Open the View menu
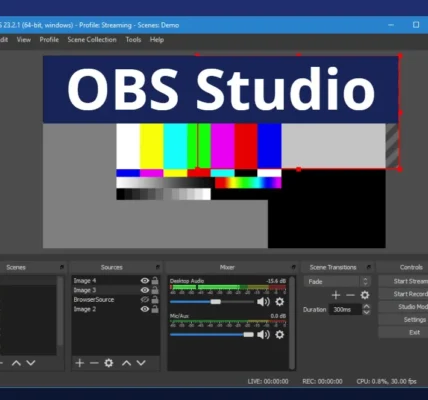Screen dimensions: 428x400 point(24,40)
